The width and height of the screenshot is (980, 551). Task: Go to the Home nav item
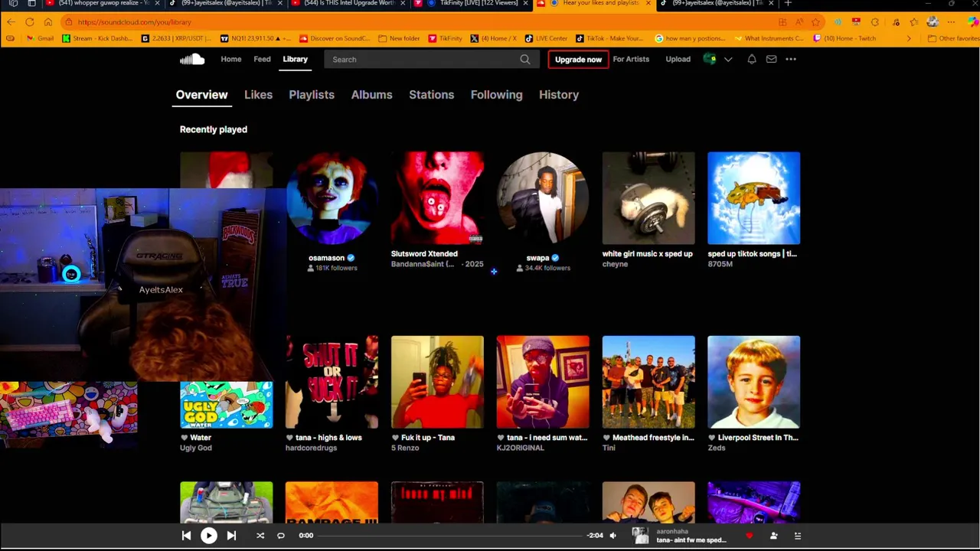(x=230, y=59)
